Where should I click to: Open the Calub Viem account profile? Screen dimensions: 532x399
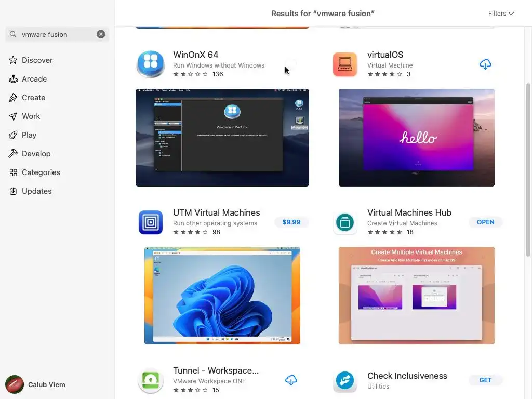coord(35,384)
